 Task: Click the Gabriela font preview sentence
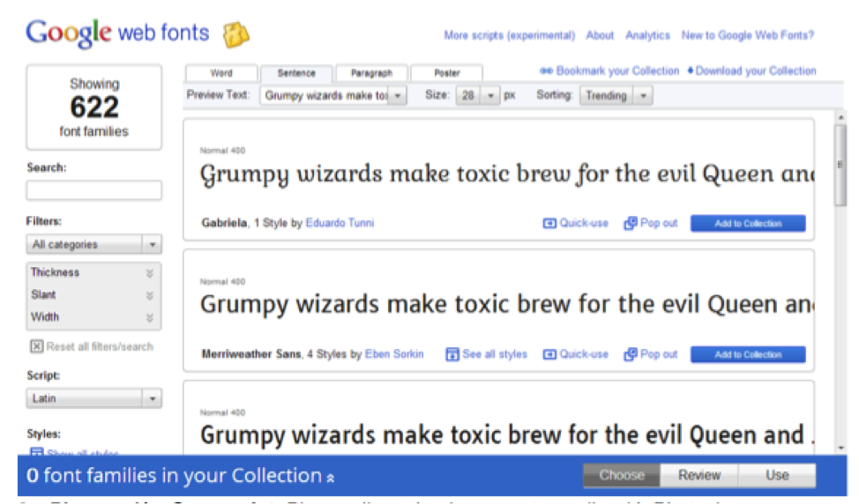point(507,175)
